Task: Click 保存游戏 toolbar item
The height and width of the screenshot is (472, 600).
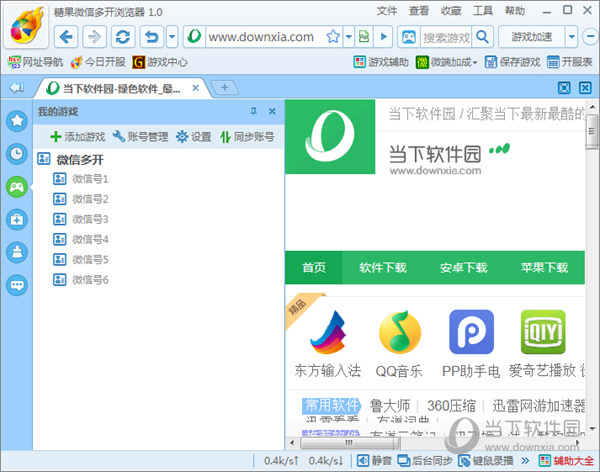Action: pyautogui.click(x=512, y=62)
